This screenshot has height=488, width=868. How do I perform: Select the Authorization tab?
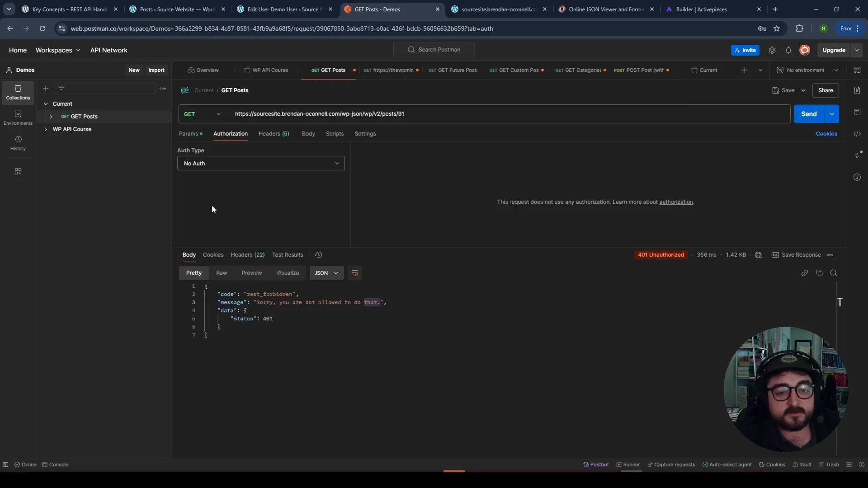click(230, 133)
